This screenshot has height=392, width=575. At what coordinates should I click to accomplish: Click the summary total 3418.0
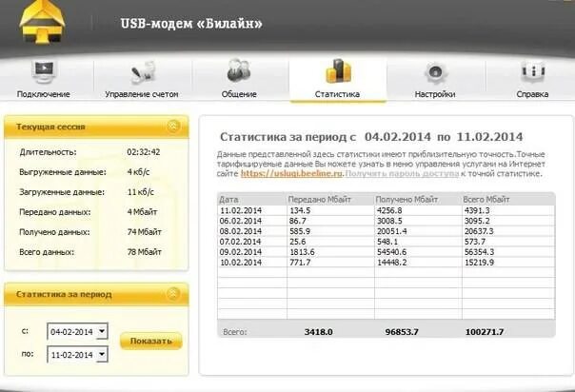pyautogui.click(x=318, y=332)
